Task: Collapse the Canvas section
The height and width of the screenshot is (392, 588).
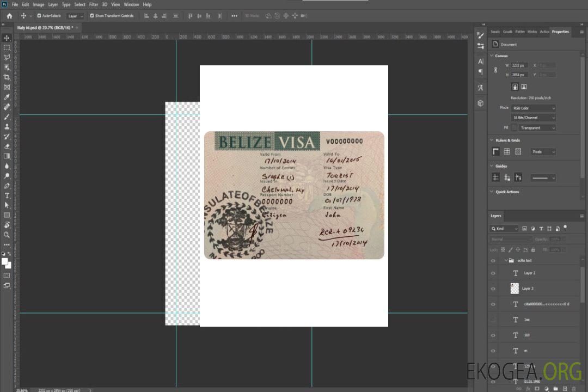Action: [492, 56]
